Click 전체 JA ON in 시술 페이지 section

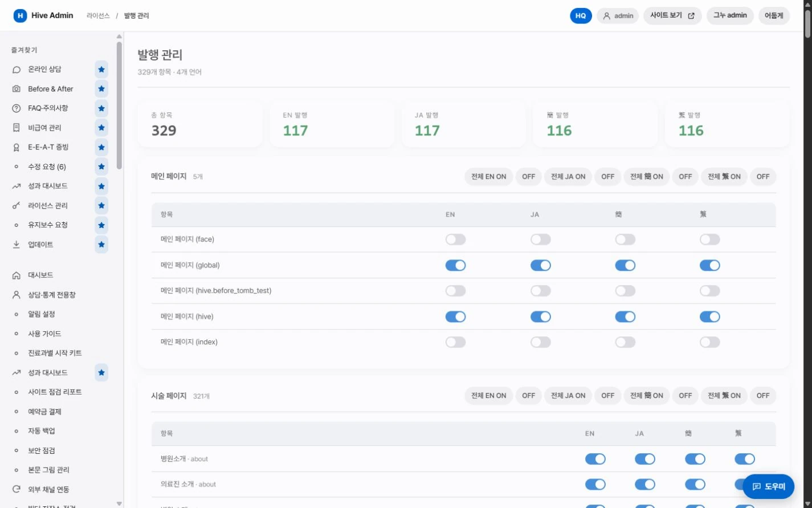568,396
